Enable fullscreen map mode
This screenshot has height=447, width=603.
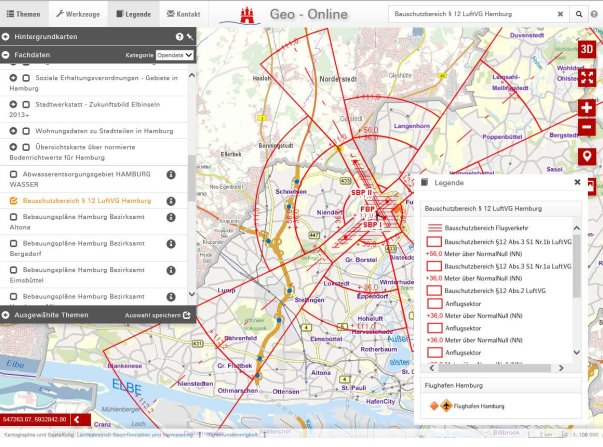click(588, 76)
